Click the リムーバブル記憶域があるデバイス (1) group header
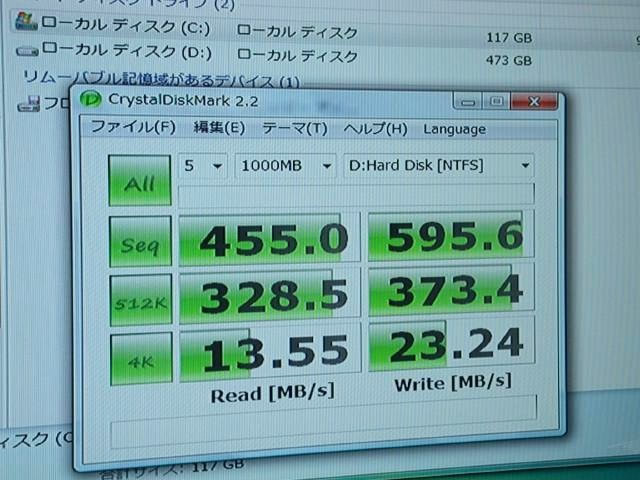 click(x=161, y=79)
